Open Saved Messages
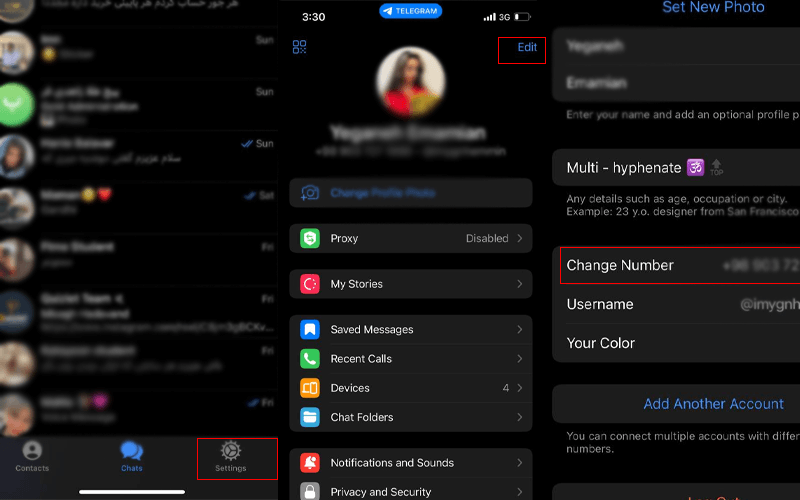 (x=411, y=330)
